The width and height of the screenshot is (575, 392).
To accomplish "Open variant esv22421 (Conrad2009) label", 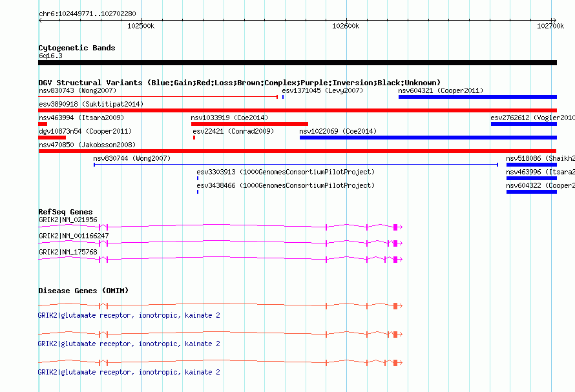I will click(233, 131).
